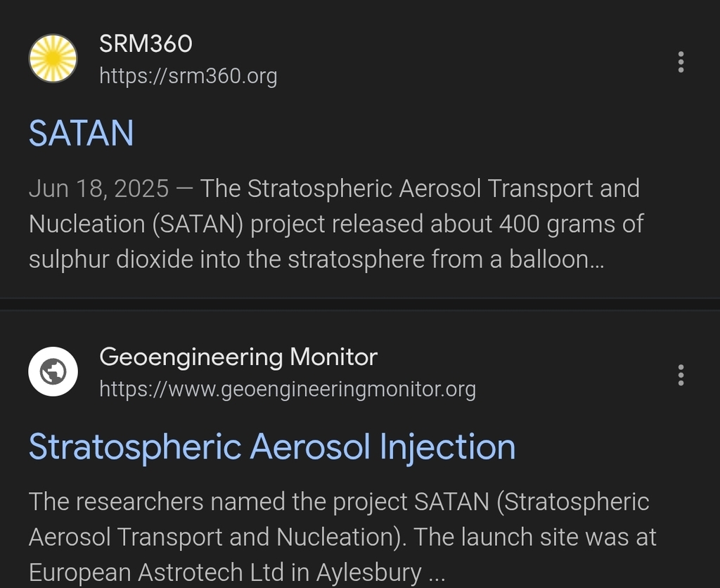Click the Geoengineering Monitor site name

tap(238, 357)
